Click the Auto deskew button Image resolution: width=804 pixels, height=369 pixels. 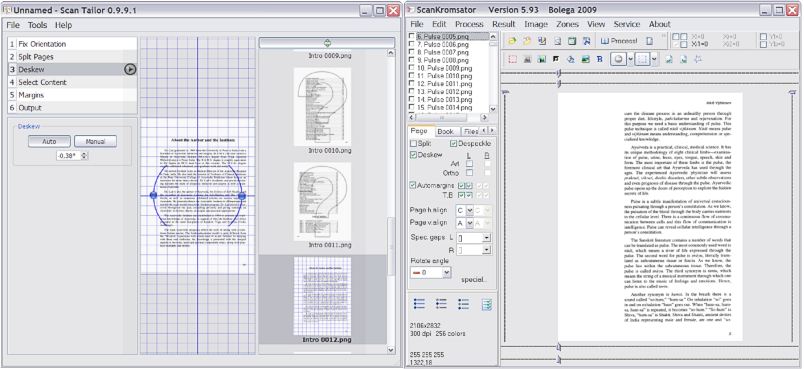point(49,141)
